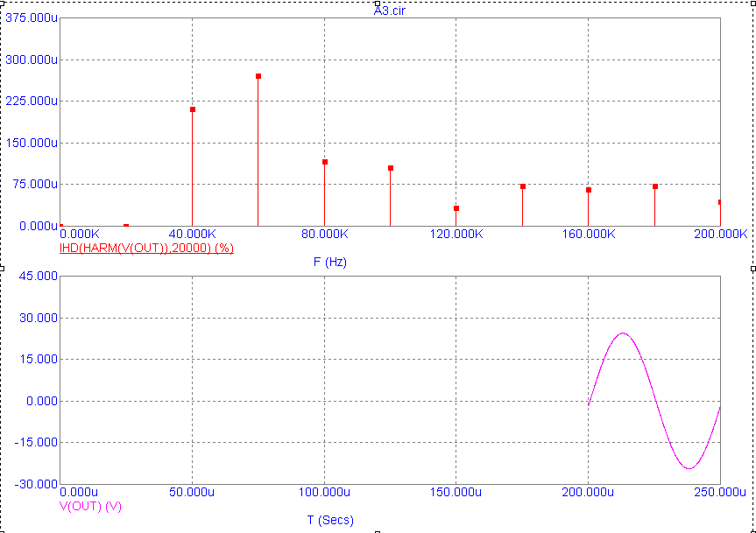The width and height of the screenshot is (756, 533).
Task: Click the -30.000 voltage axis value
Action: [x=36, y=484]
